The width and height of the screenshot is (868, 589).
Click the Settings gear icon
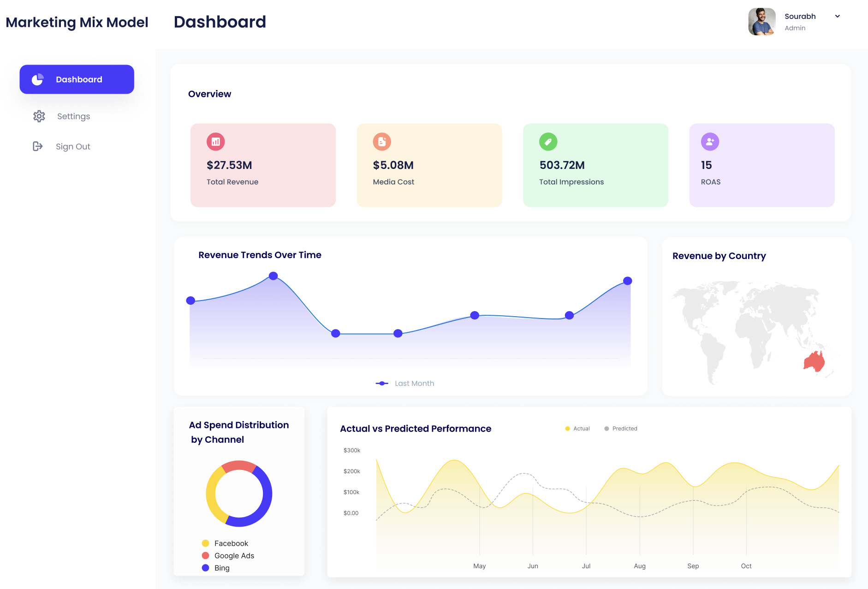point(39,116)
